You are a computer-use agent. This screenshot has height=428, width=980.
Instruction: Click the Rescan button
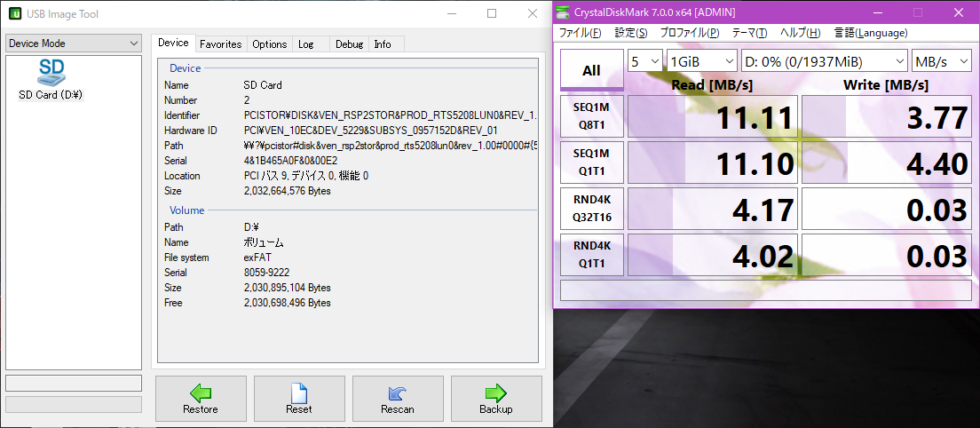tap(398, 398)
